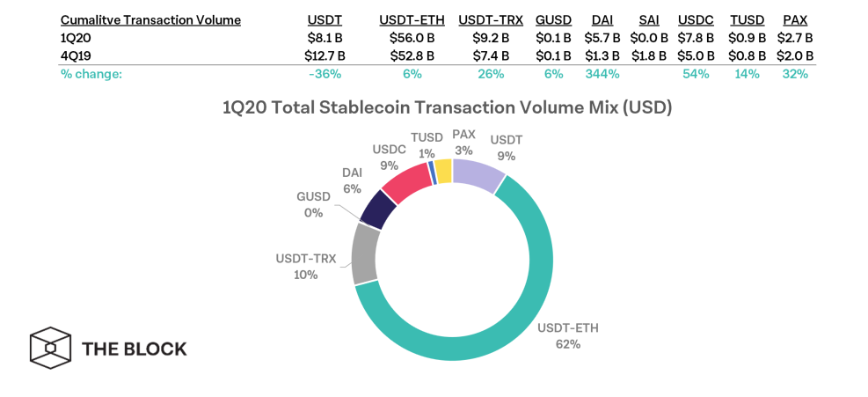
Task: Click the yellow PAX donut slice
Action: click(x=443, y=171)
